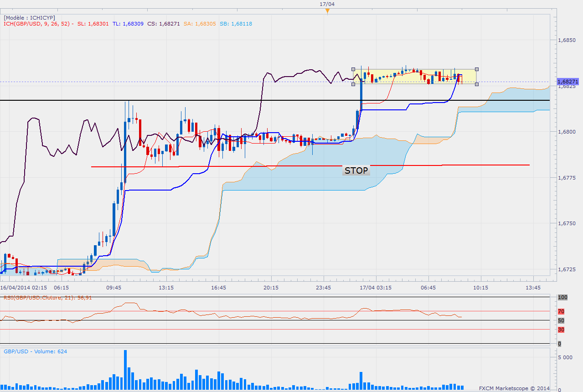
Task: Click the current price tag 1,68271
Action: tap(568, 82)
